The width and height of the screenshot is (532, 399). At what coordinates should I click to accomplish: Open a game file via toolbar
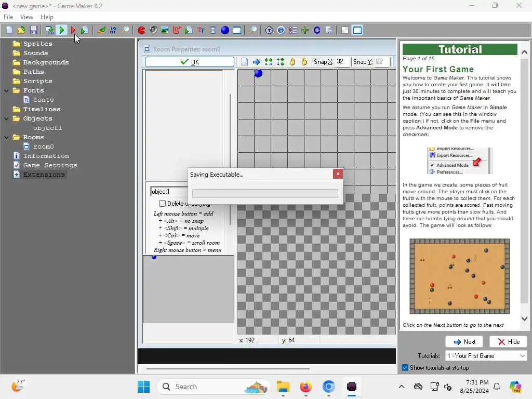(21, 30)
